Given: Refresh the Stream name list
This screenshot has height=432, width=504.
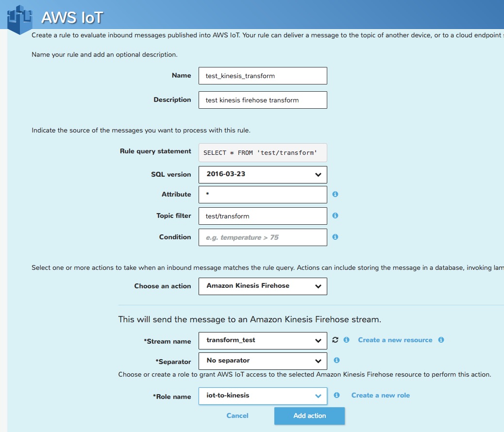Looking at the screenshot, I should coord(335,340).
